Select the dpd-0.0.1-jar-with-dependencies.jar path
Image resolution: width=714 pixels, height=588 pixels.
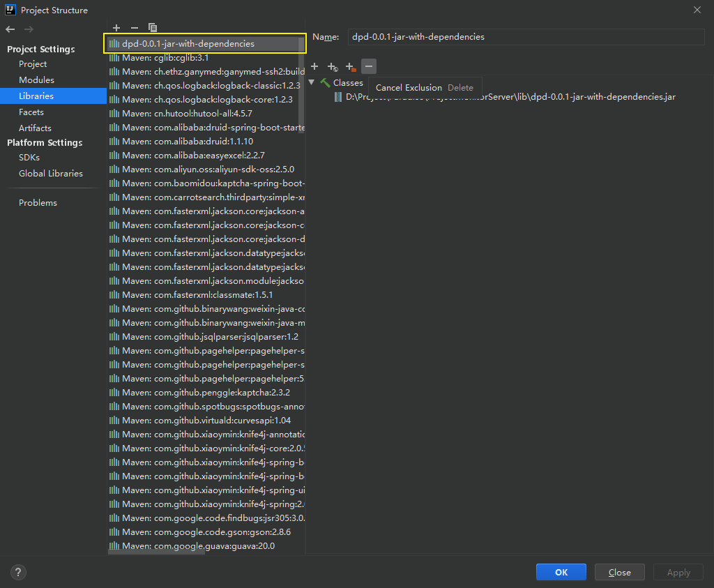point(510,96)
